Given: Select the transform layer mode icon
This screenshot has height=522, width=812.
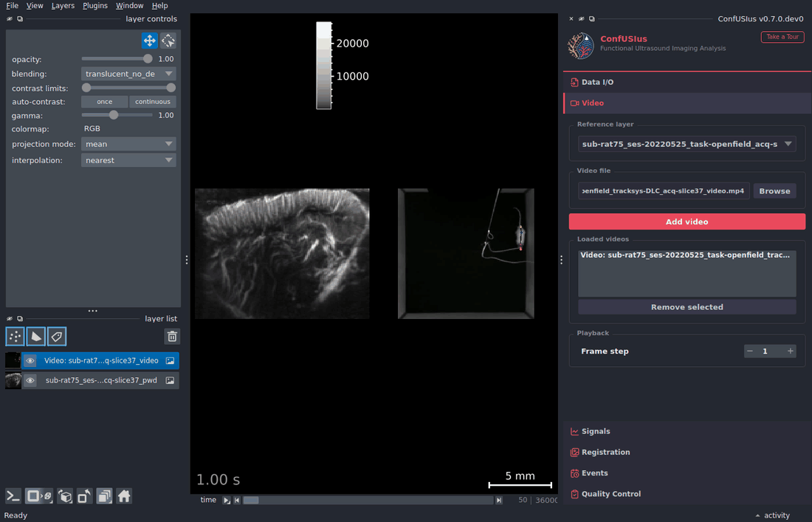Looking at the screenshot, I should pos(168,41).
